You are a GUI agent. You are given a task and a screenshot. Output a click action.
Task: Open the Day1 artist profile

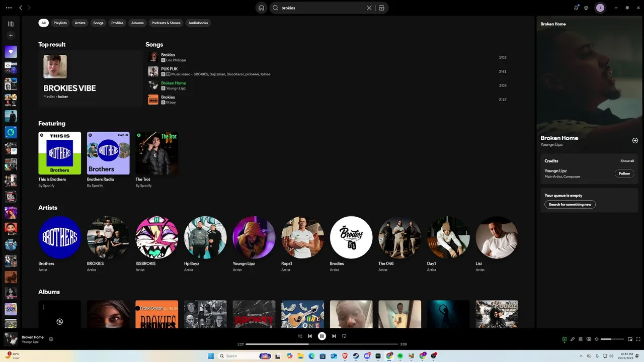point(448,244)
